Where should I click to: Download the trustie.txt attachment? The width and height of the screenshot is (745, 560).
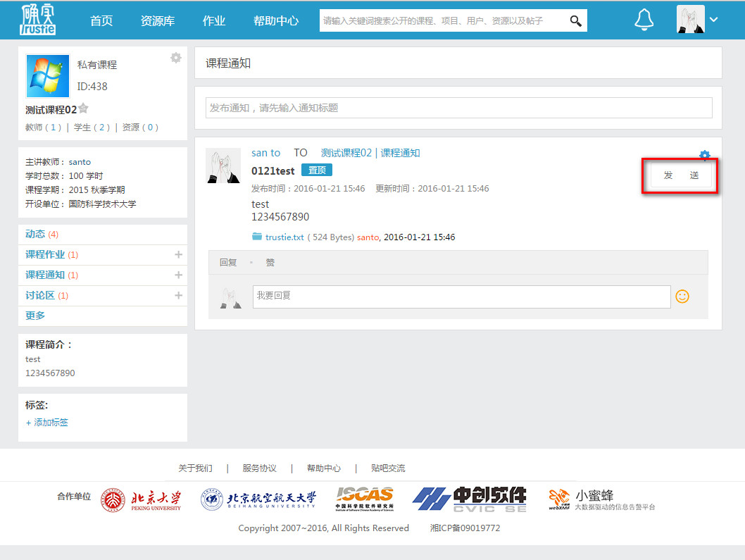284,237
